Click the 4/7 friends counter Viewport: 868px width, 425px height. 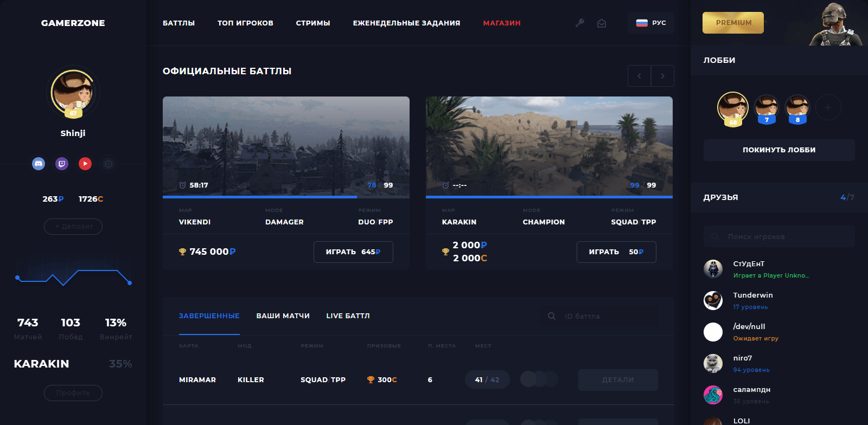click(847, 197)
